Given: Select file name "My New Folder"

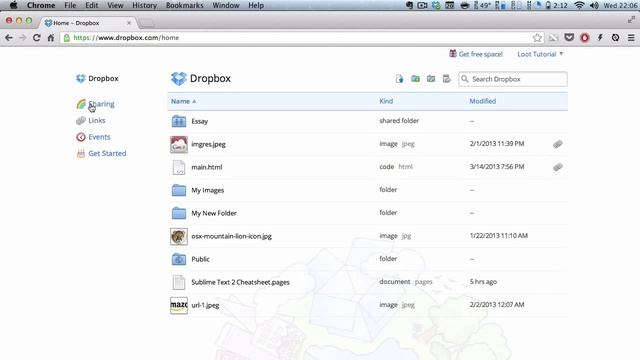Looking at the screenshot, I should point(214,213).
